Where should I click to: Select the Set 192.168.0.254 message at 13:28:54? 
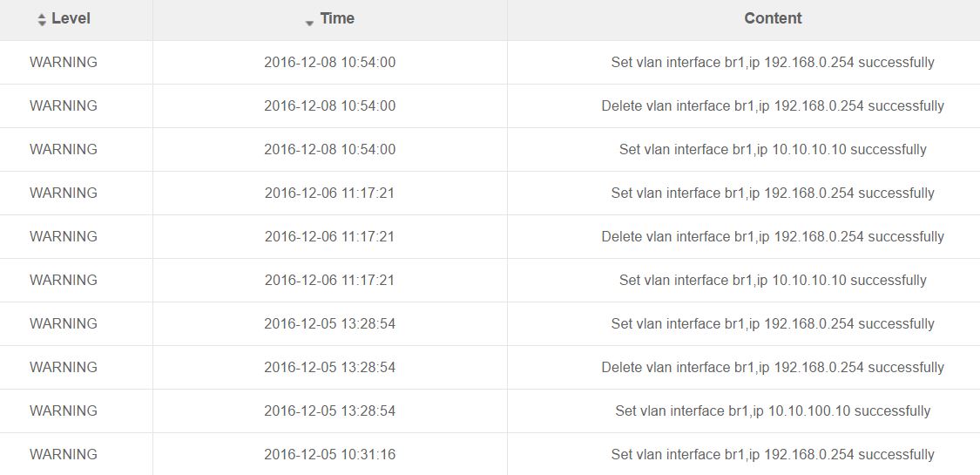point(773,324)
